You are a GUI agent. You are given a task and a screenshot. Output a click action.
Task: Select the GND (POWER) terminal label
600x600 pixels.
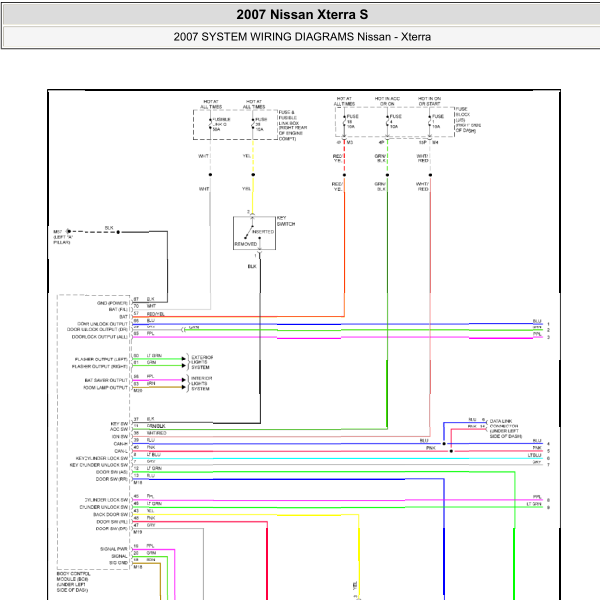click(x=112, y=303)
